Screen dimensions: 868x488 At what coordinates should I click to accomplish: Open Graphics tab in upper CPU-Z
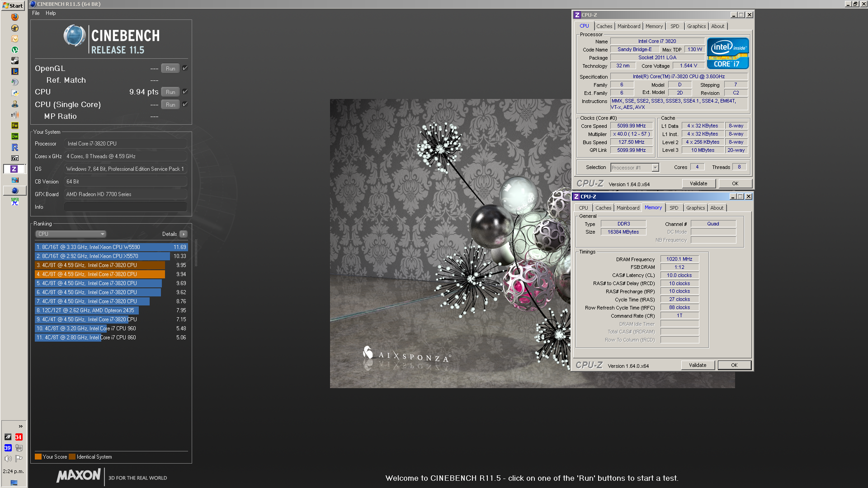(x=696, y=26)
